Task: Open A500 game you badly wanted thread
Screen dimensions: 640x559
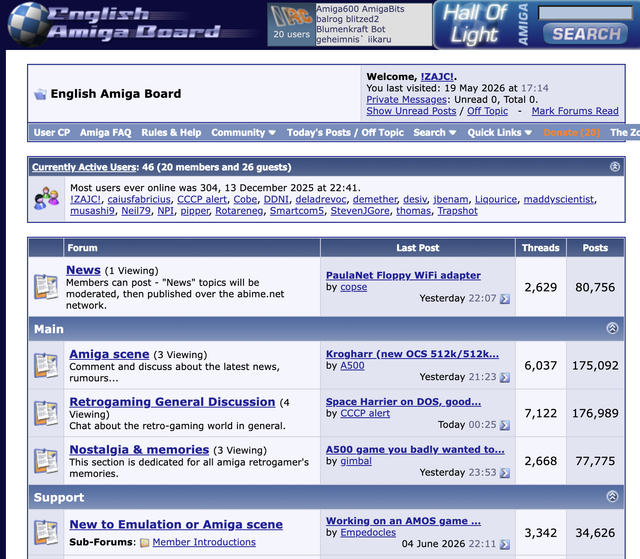Action: coord(415,450)
